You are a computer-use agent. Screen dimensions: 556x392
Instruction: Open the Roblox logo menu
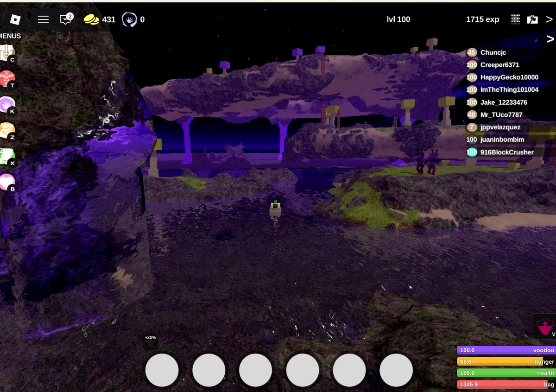(x=15, y=19)
